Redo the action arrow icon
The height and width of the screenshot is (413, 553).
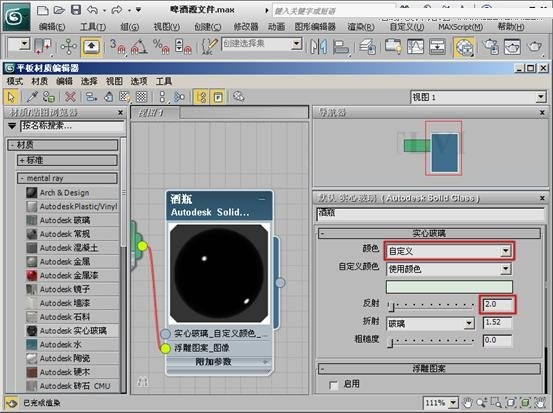[117, 10]
